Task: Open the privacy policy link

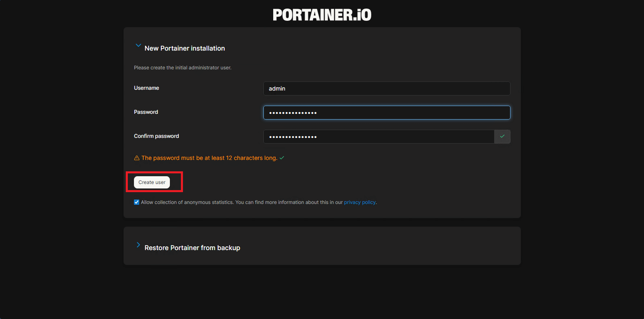Action: coord(359,202)
